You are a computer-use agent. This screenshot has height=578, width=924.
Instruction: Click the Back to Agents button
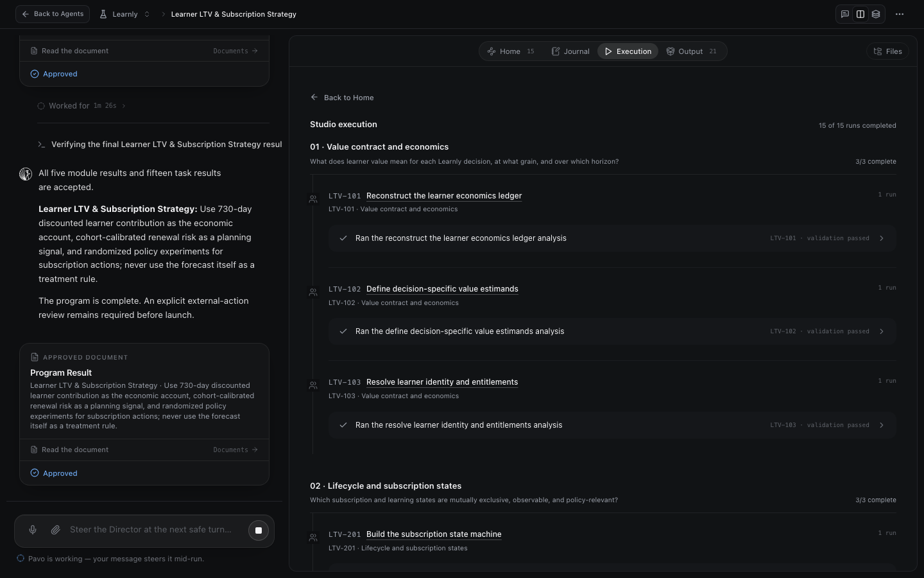click(x=53, y=14)
